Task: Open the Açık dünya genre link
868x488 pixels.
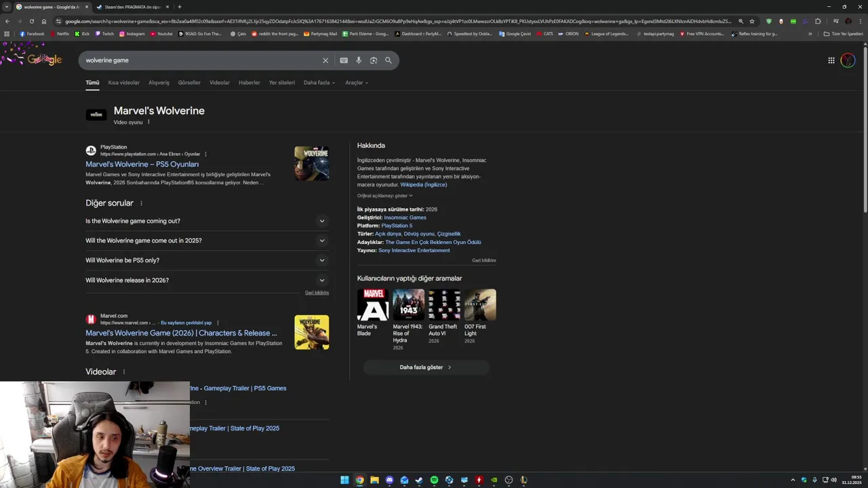Action: (x=388, y=234)
